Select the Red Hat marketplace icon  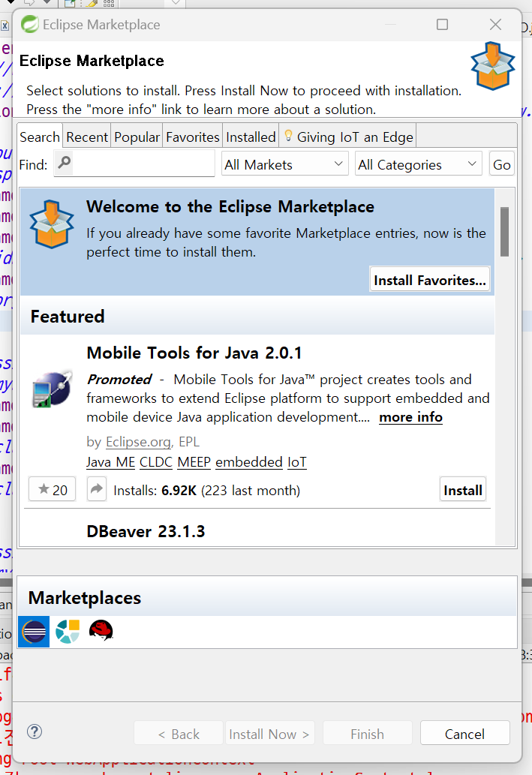coord(101,631)
